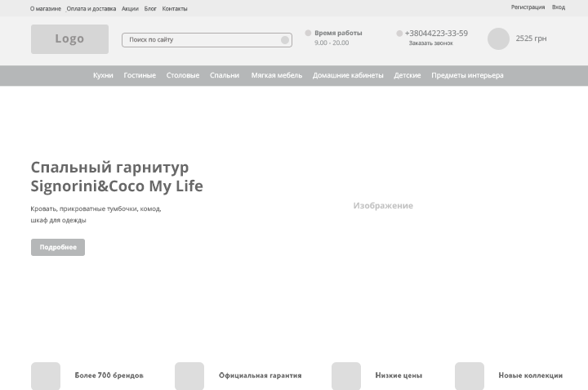Open the cart circle icon

pyautogui.click(x=498, y=38)
